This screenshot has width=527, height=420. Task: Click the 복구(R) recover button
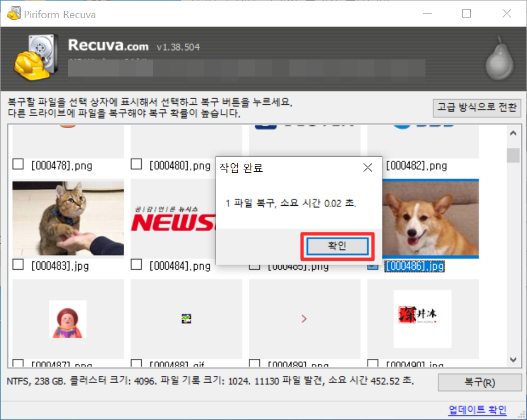pos(479,383)
